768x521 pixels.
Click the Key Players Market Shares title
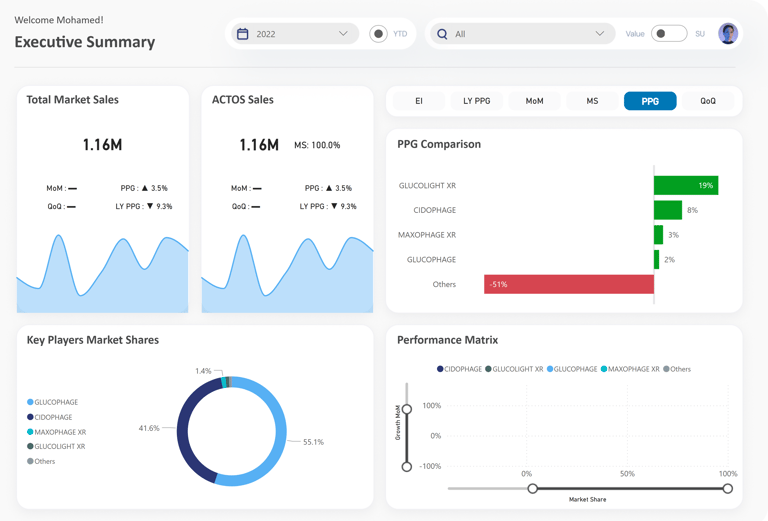93,340
